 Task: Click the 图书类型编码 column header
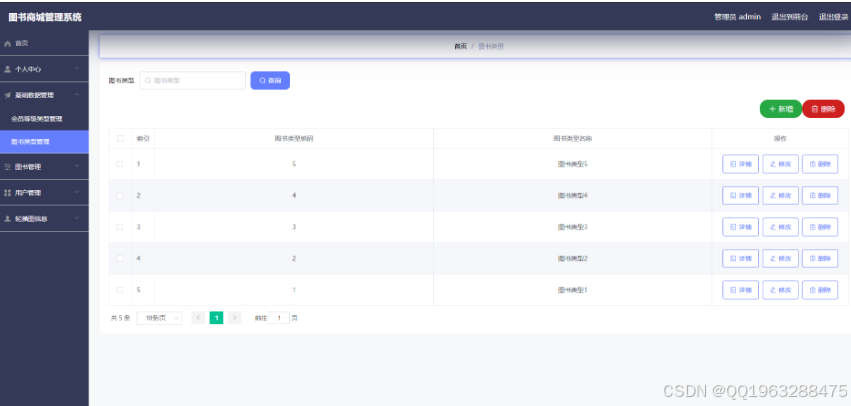[294, 138]
